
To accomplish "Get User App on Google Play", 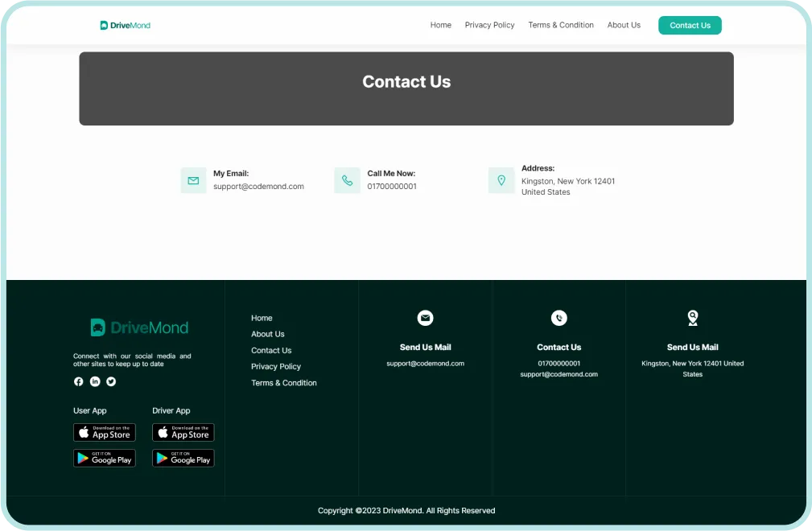I will coord(105,458).
